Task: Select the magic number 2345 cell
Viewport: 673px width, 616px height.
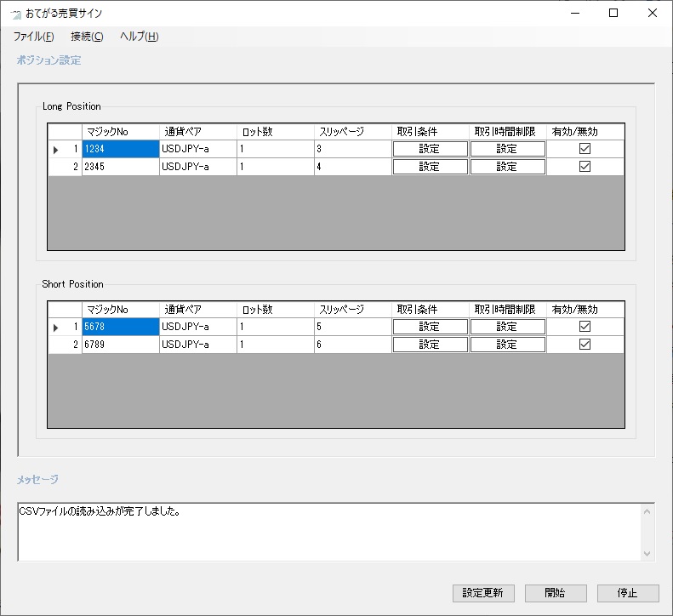Action: tap(120, 167)
